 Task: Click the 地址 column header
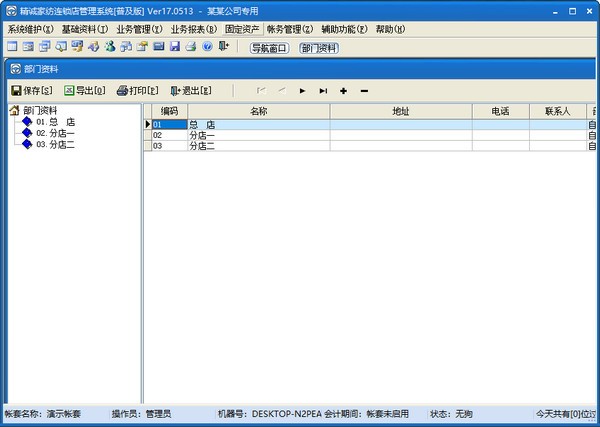tap(401, 111)
